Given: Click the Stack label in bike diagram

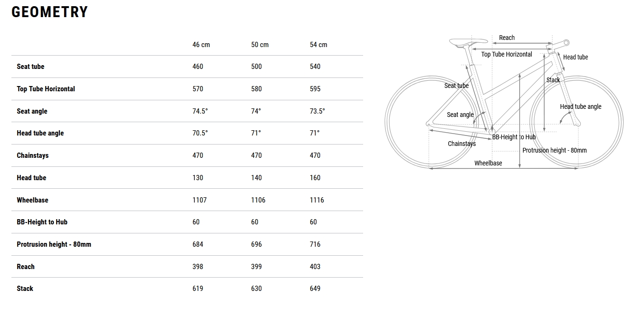Looking at the screenshot, I should [553, 80].
